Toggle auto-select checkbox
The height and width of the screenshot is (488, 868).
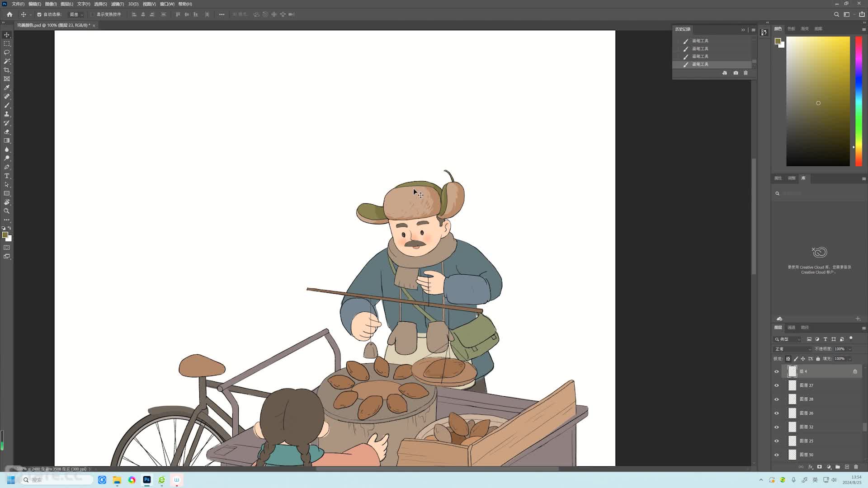coord(39,14)
